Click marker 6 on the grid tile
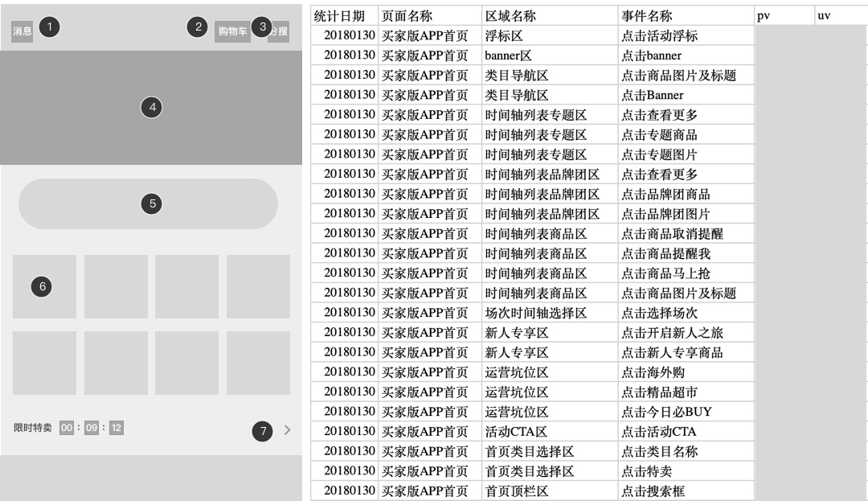Image resolution: width=868 pixels, height=501 pixels. tap(43, 285)
